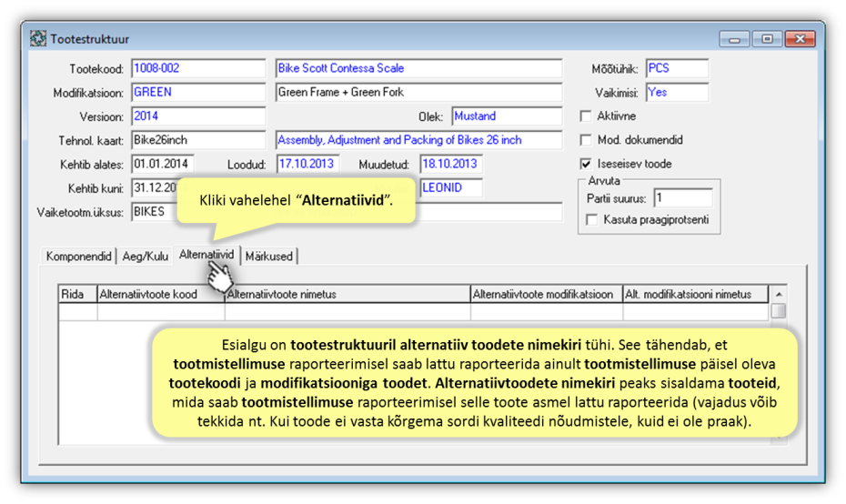Toggle Kasuta praagiprotsenti checkbox
The height and width of the screenshot is (504, 846).
pos(592,220)
